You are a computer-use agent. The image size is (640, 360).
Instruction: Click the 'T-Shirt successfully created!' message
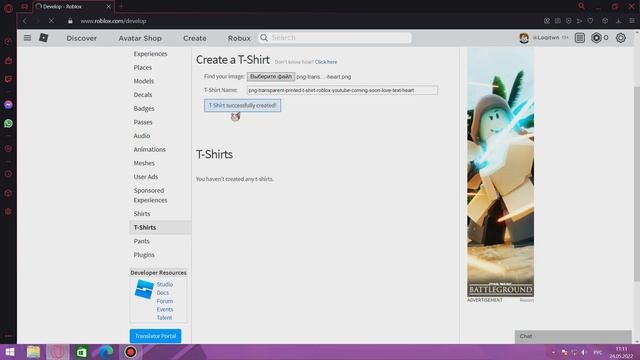[242, 105]
